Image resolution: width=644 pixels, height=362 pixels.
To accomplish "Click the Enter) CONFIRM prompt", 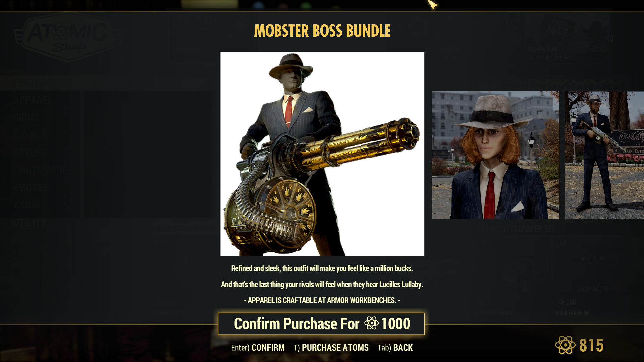I will pos(258,348).
